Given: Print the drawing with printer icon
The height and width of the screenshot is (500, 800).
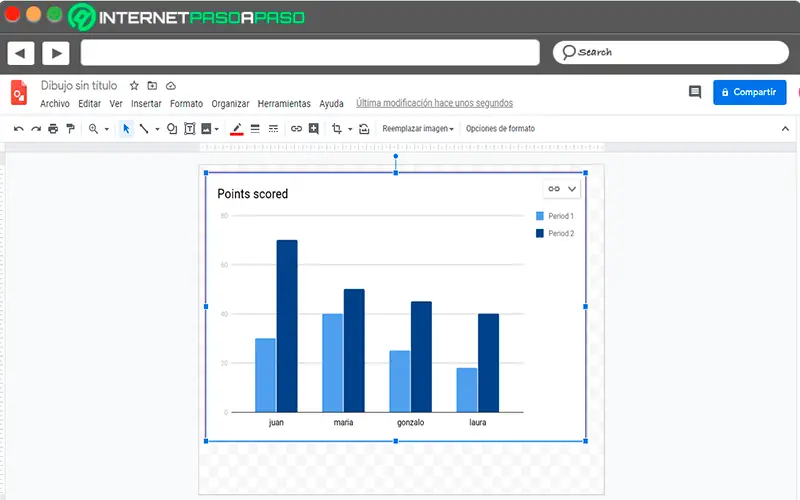Looking at the screenshot, I should click(53, 129).
